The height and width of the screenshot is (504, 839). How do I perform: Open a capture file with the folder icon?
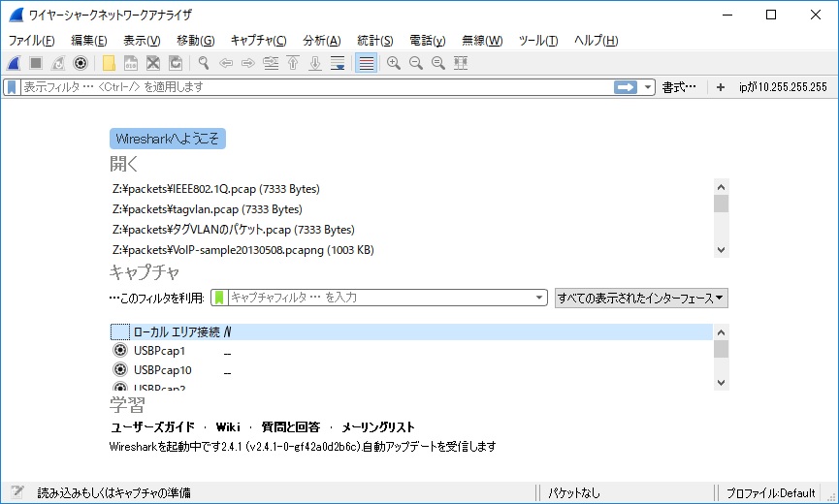[x=109, y=63]
